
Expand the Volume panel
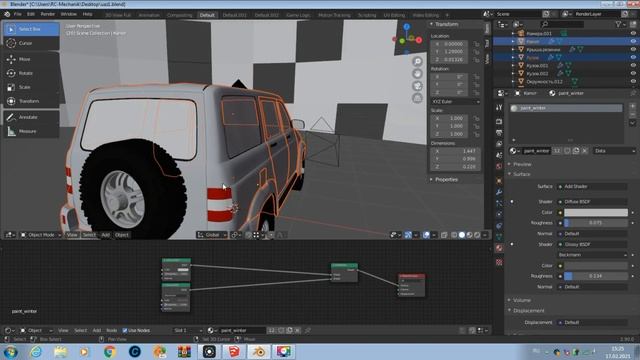coord(522,300)
